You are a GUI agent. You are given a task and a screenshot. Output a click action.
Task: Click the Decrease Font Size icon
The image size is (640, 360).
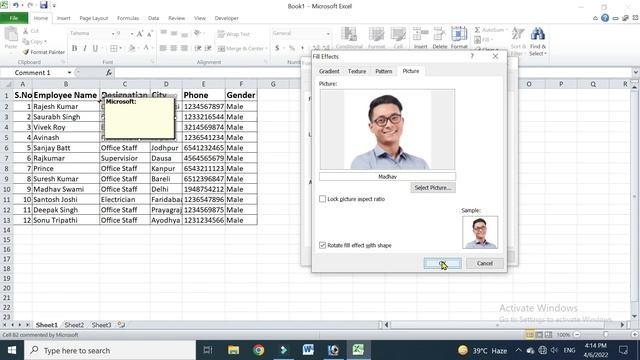point(150,33)
